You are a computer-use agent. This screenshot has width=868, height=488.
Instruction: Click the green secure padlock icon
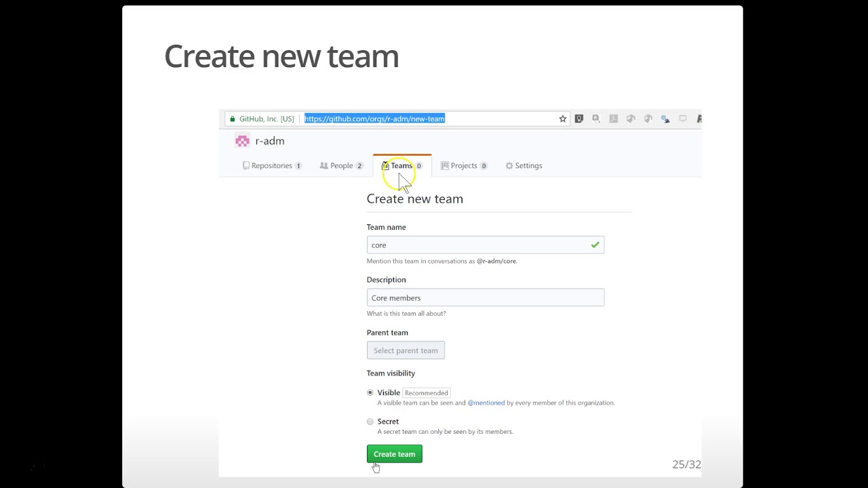[233, 119]
